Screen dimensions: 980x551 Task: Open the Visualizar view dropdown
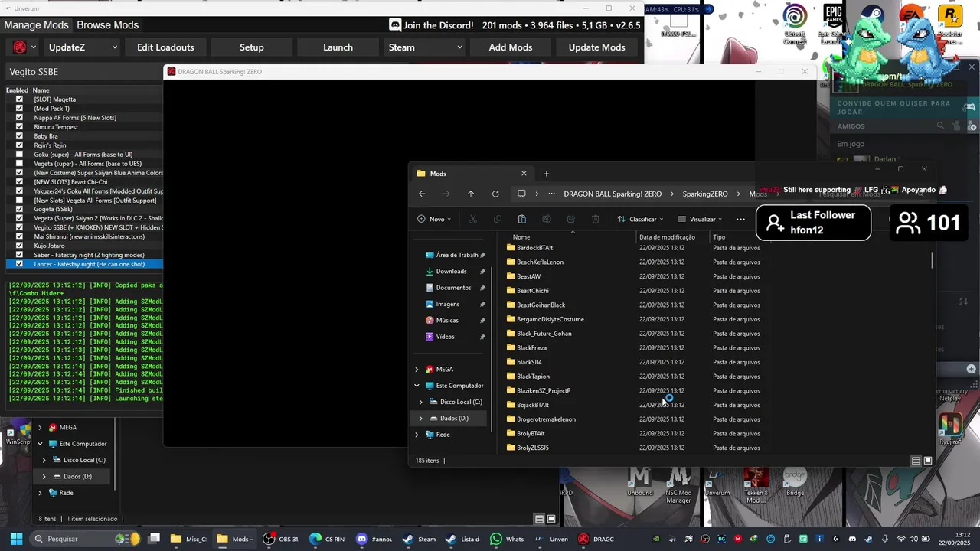(x=700, y=219)
